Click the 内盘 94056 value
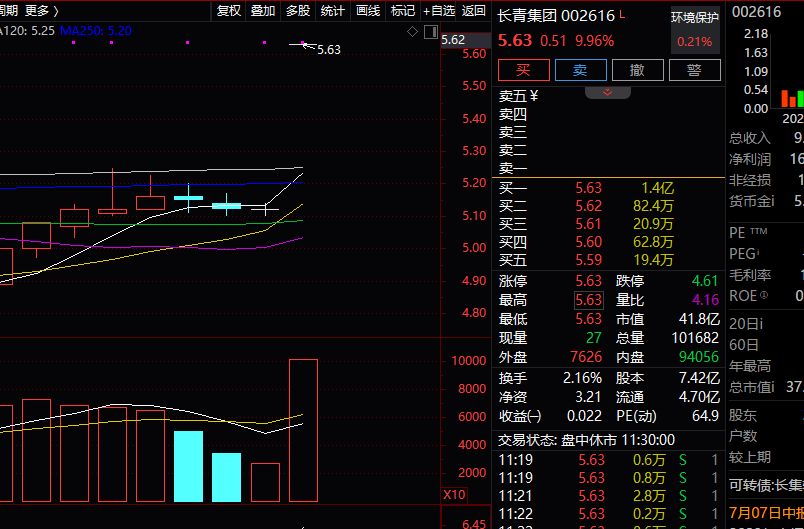The height and width of the screenshot is (529, 804). click(x=699, y=357)
